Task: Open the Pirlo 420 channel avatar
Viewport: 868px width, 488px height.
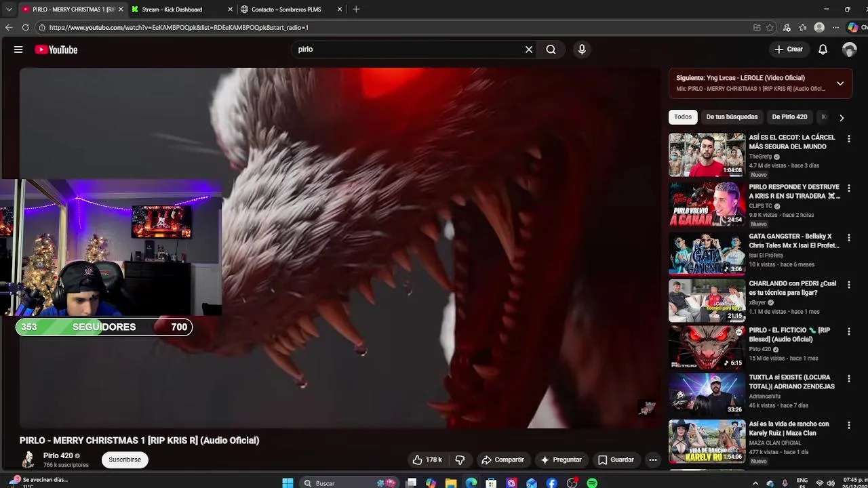Action: [28, 460]
